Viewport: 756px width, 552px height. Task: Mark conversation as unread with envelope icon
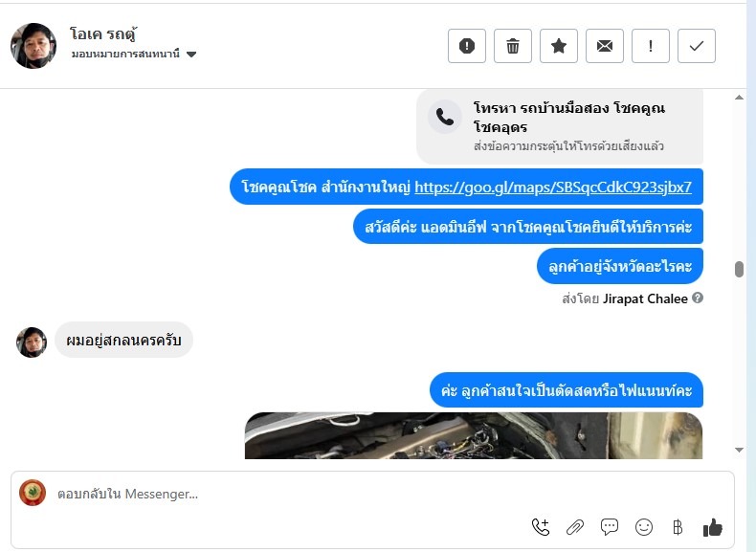click(605, 46)
